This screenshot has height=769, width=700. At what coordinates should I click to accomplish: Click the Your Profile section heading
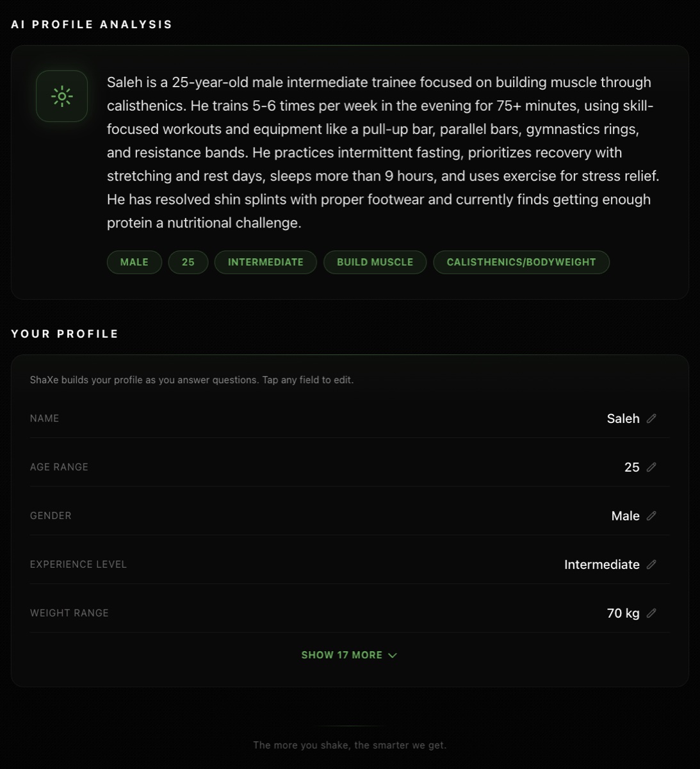pyautogui.click(x=65, y=334)
